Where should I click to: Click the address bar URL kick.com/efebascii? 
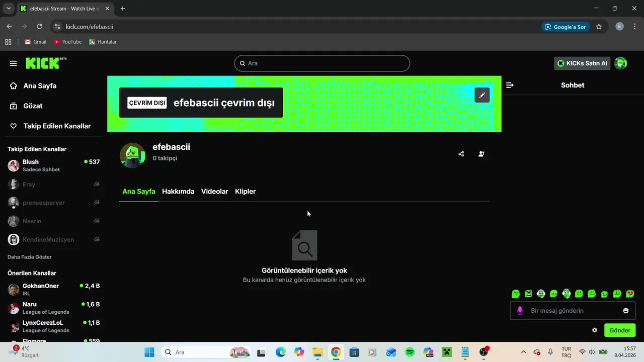[x=89, y=27]
